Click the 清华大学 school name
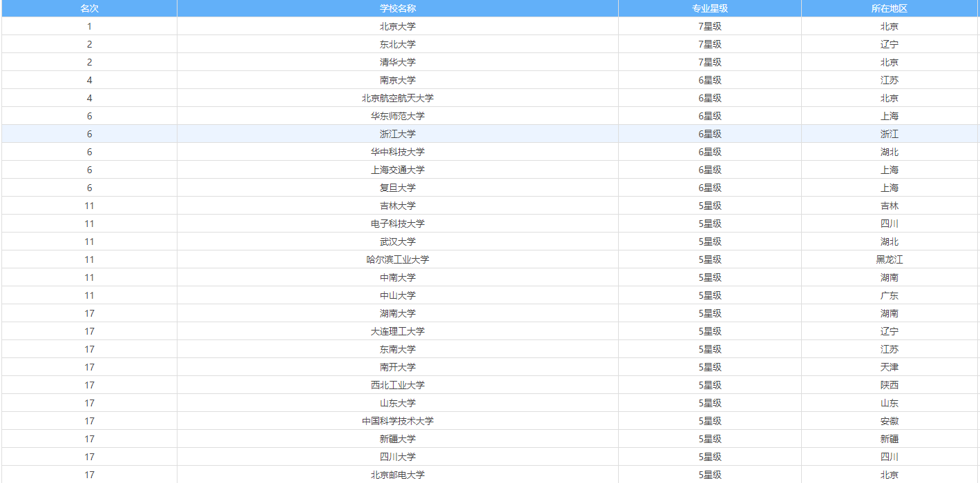 click(x=398, y=62)
